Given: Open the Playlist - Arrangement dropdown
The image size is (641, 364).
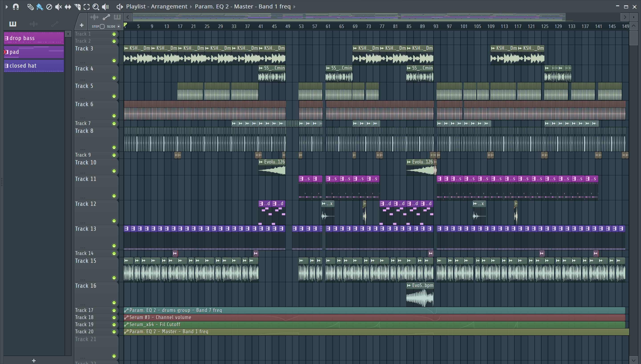Looking at the screenshot, I should coord(156,6).
